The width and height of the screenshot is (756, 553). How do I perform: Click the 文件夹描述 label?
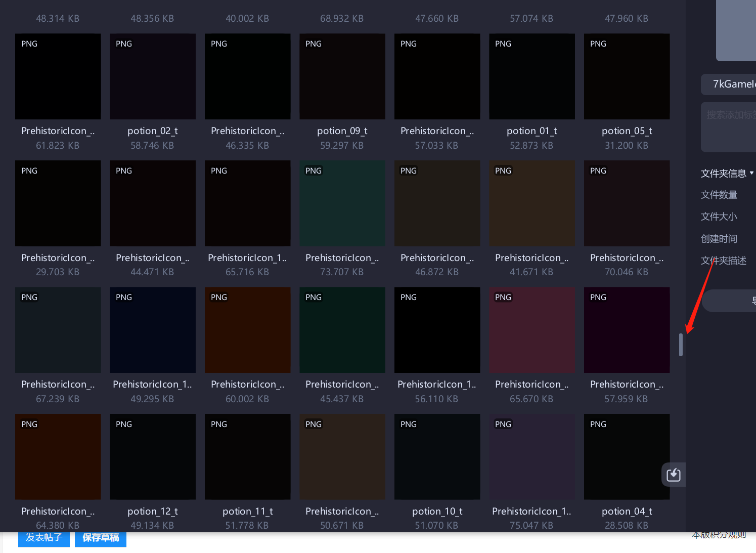pos(724,261)
